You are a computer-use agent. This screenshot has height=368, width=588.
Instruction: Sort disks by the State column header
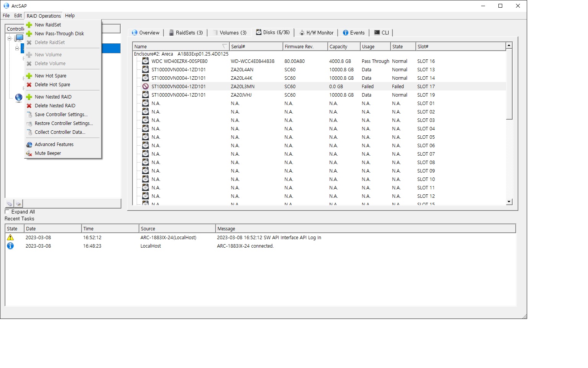(403, 46)
